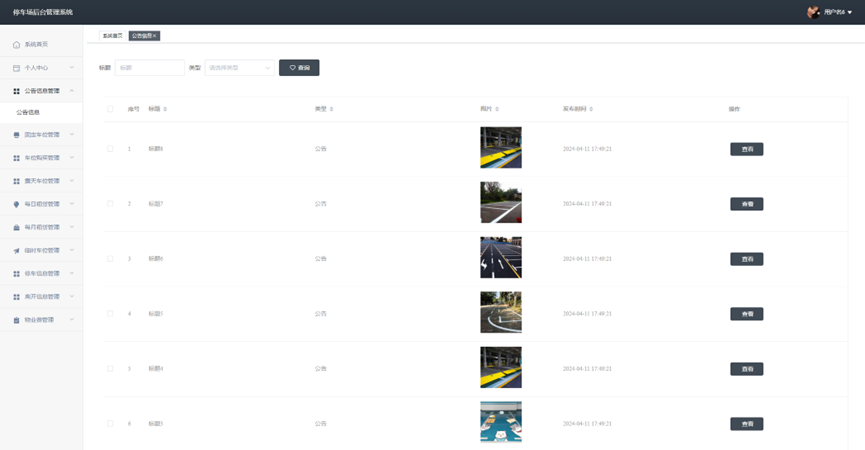
Task: Click the 公告 type cell in row 标题5
Action: [321, 314]
